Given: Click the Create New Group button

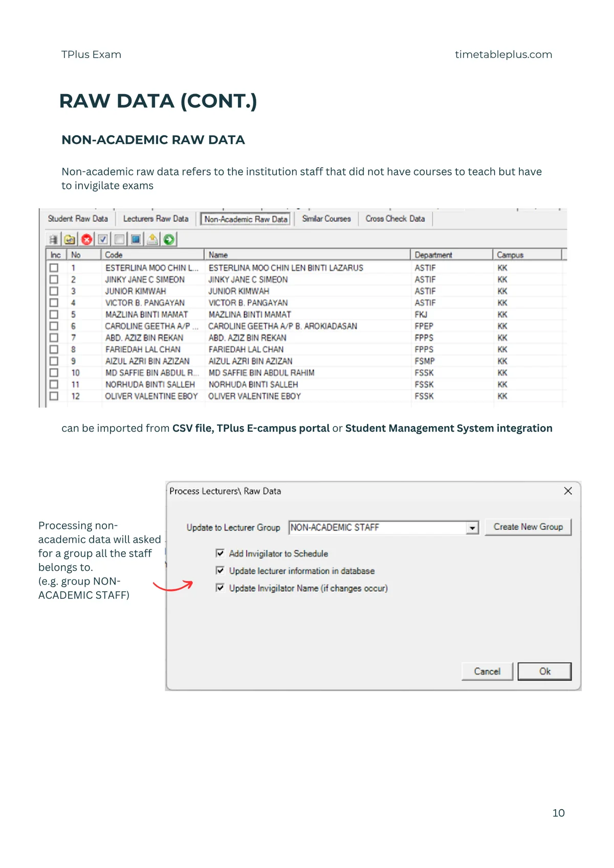Looking at the screenshot, I should point(528,527).
